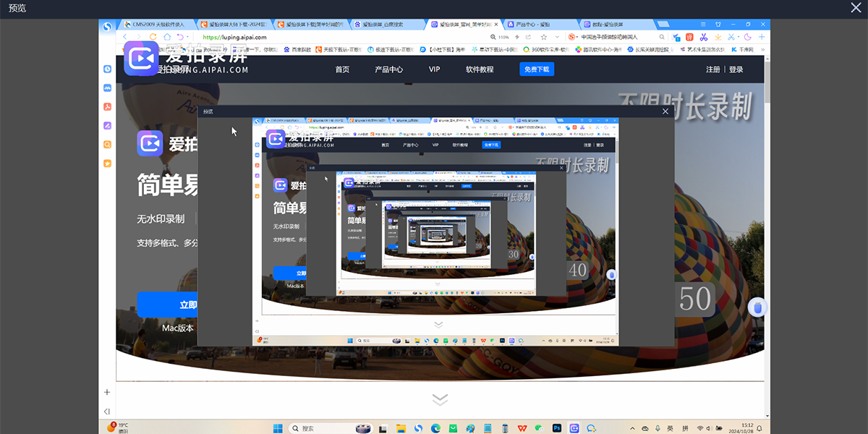Open the history clock icon in the browser sidebar
Viewport: 868px width, 434px height.
[107, 69]
